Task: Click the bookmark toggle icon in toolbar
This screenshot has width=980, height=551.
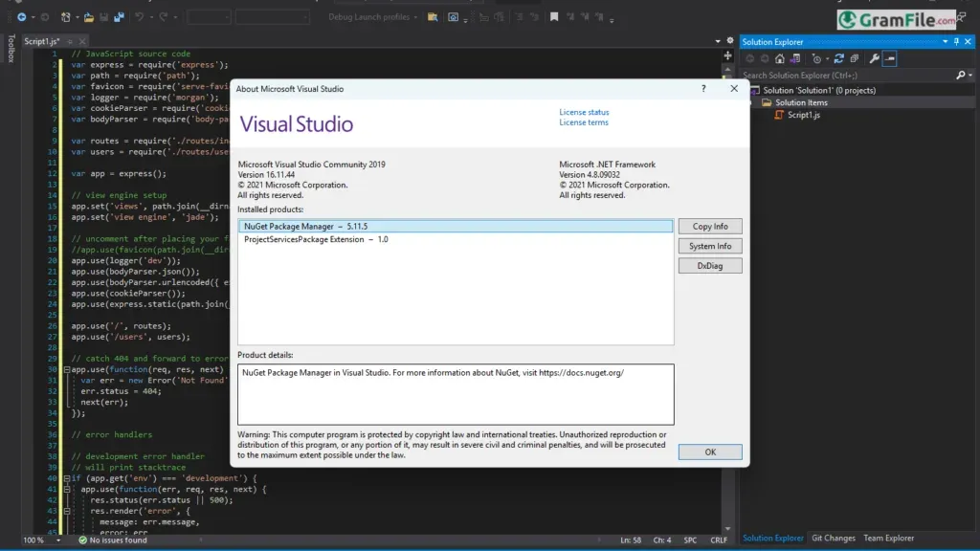Action: pyautogui.click(x=554, y=17)
